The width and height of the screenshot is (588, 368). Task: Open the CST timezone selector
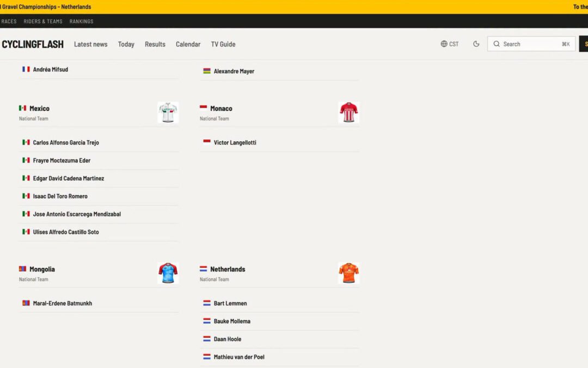449,44
